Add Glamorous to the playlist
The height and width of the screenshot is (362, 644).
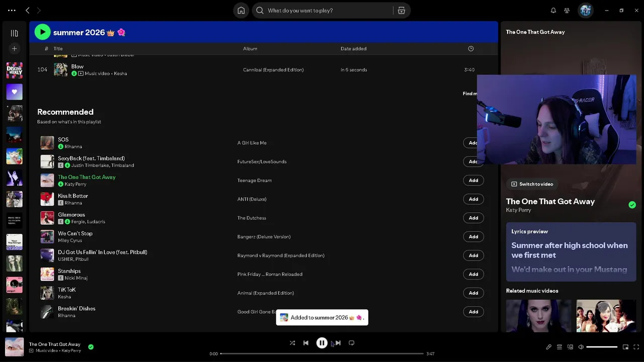coord(473,218)
